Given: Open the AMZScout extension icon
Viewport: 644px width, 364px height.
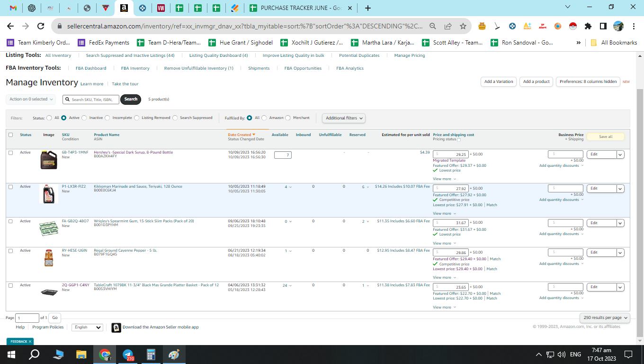Looking at the screenshot, I should pos(528,26).
